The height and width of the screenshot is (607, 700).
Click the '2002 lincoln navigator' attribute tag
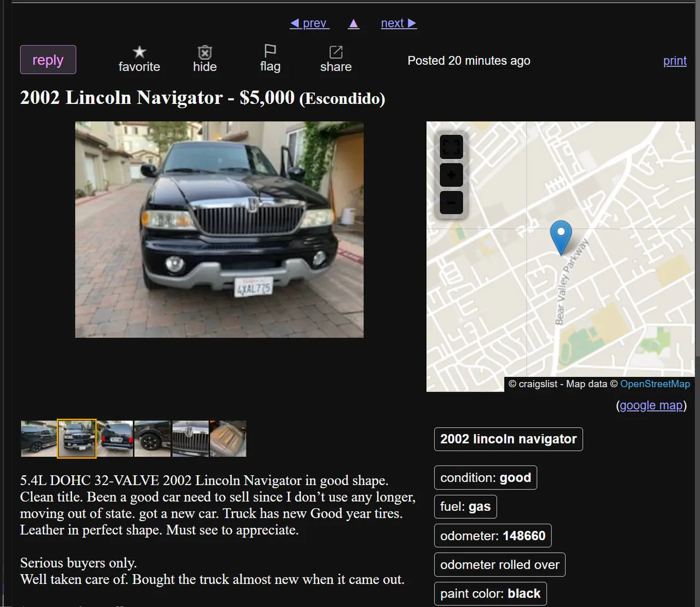pos(509,439)
